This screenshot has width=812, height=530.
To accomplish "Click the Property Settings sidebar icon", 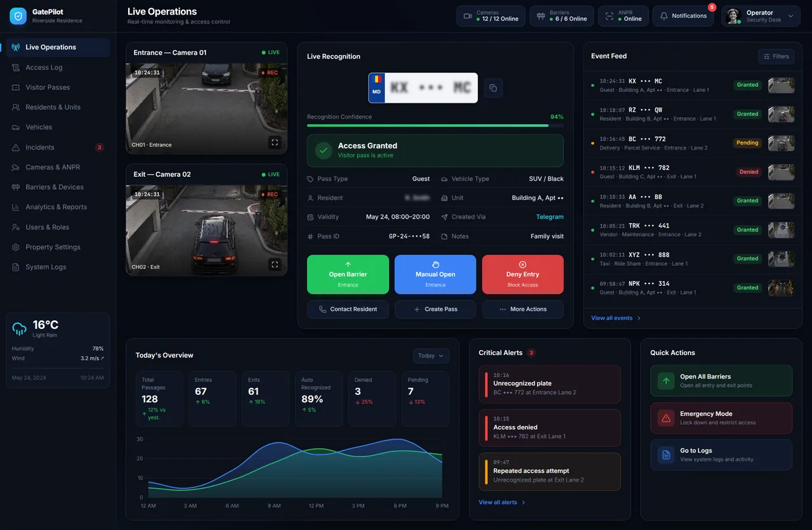I will coord(16,247).
